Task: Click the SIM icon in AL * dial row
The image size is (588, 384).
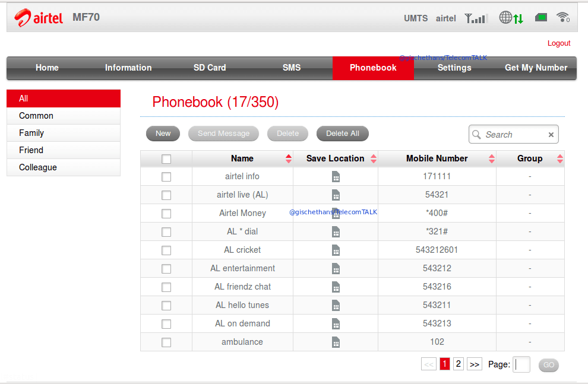Action: [x=336, y=231]
